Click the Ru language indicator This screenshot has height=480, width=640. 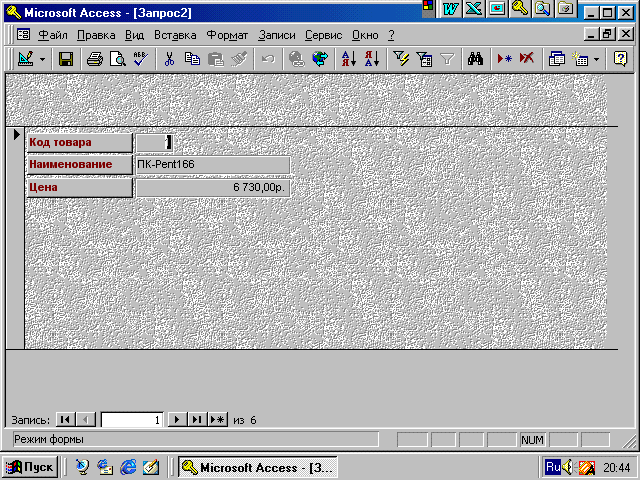553,467
